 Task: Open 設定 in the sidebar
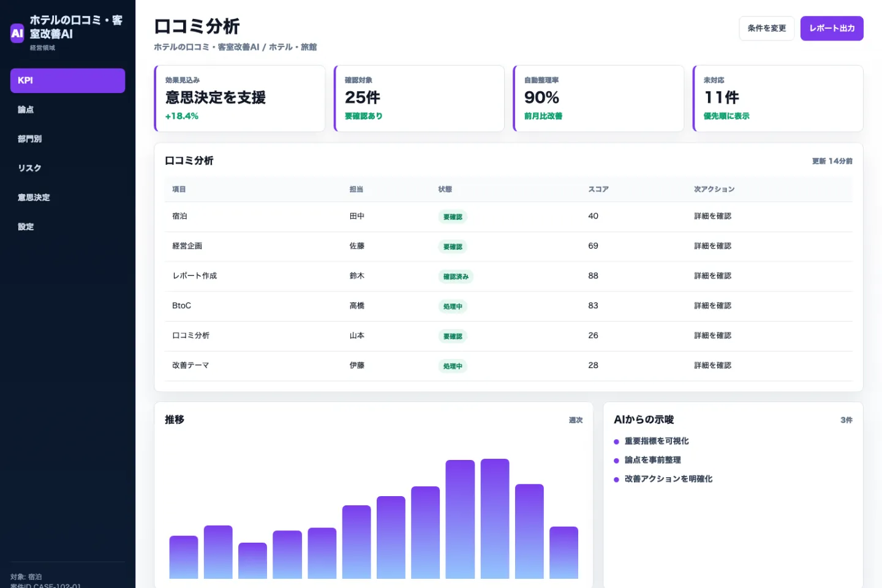[x=67, y=227]
